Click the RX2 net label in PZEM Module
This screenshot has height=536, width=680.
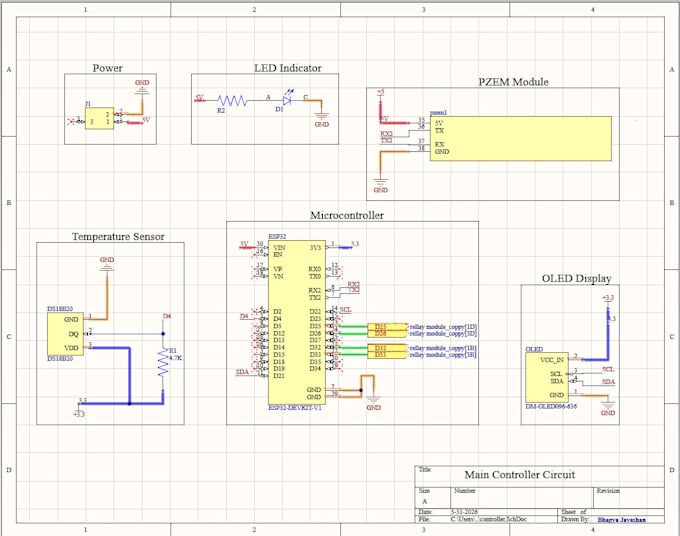[x=386, y=134]
